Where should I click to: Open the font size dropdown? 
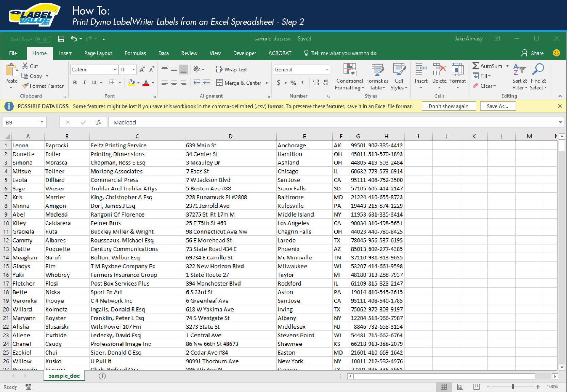click(134, 69)
